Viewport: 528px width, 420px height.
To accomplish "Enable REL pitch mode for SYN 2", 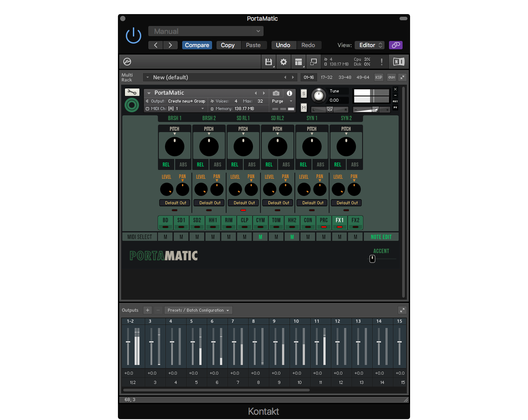I will point(337,165).
